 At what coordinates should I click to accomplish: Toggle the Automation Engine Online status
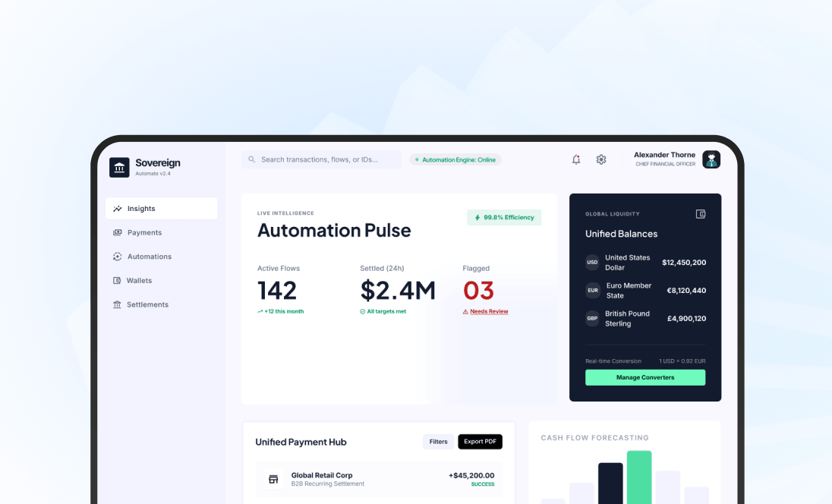point(455,159)
